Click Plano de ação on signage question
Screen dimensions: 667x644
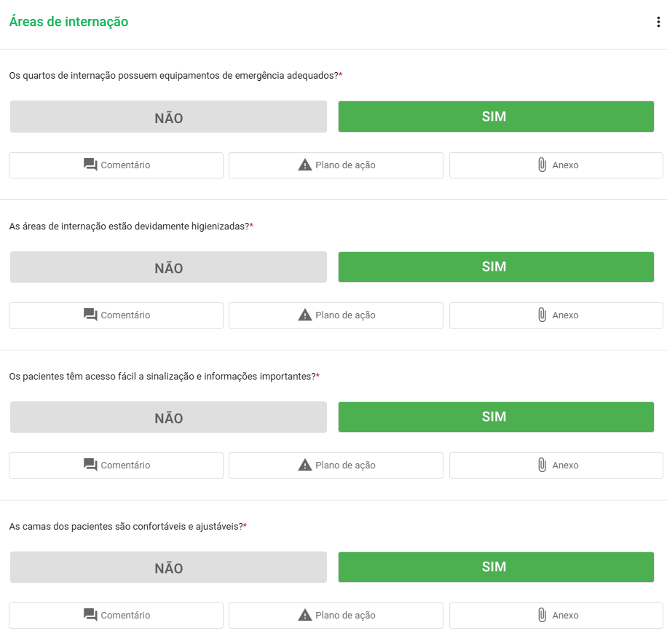pyautogui.click(x=336, y=465)
